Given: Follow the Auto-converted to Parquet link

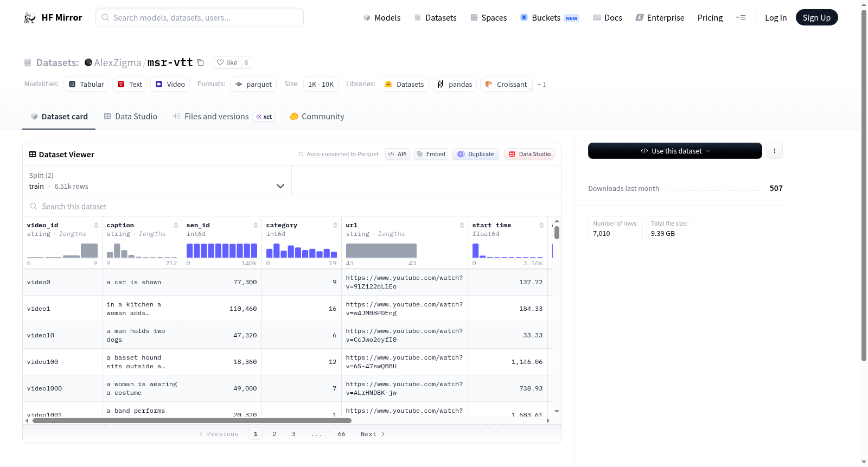Looking at the screenshot, I should click(342, 154).
